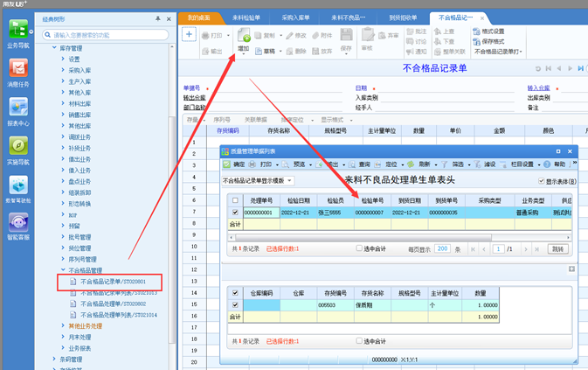Click the 转入仓库 link label
The image size is (588, 370).
[538, 87]
